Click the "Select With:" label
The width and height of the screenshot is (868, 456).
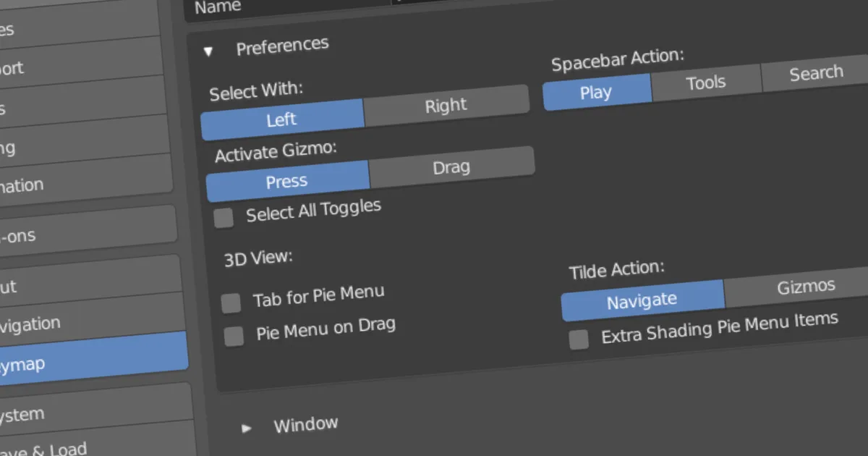pyautogui.click(x=256, y=90)
